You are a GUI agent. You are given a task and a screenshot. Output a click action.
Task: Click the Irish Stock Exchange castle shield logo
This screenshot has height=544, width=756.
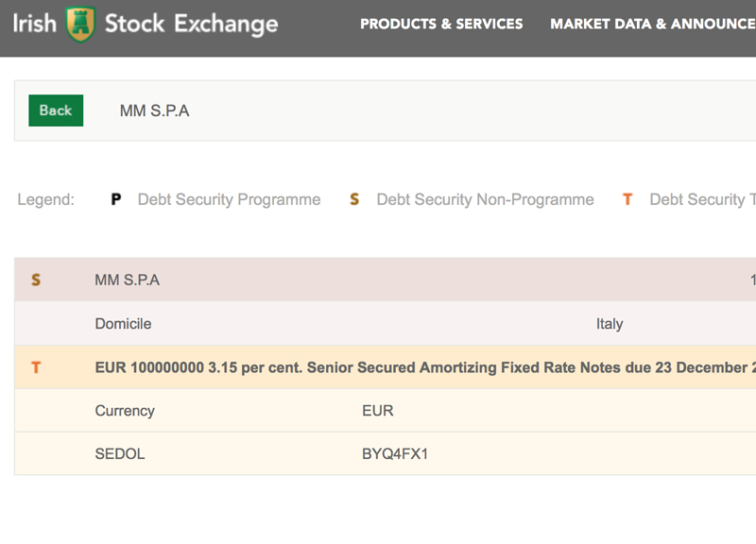(x=80, y=25)
